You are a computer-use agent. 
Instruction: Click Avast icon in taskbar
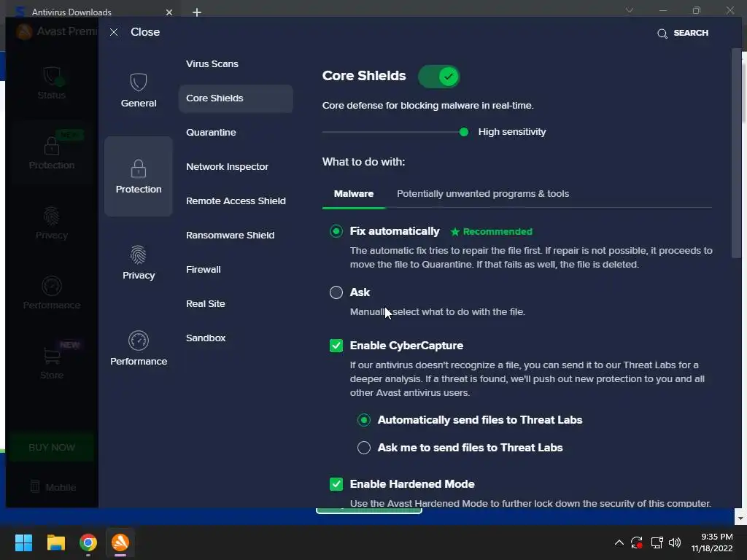(x=120, y=542)
